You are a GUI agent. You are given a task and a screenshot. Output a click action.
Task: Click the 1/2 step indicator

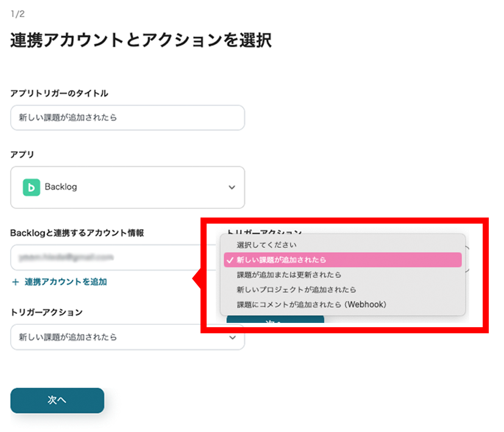[17, 13]
